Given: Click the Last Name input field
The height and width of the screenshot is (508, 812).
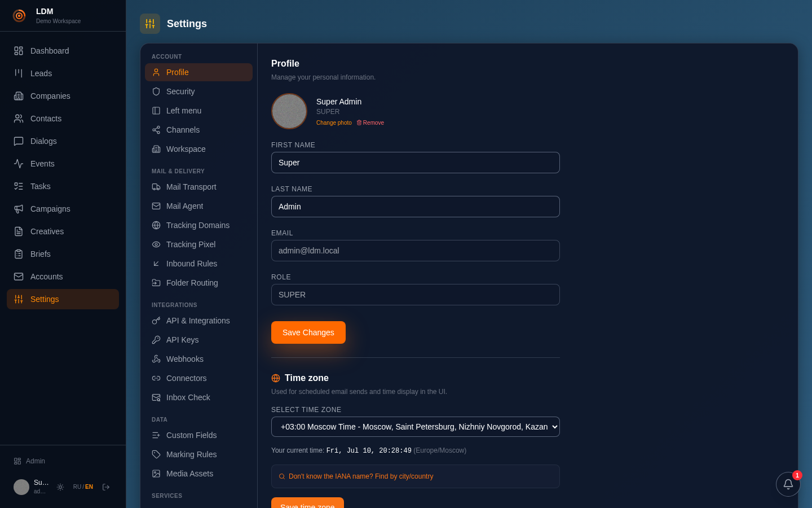Looking at the screenshot, I should click(x=416, y=207).
